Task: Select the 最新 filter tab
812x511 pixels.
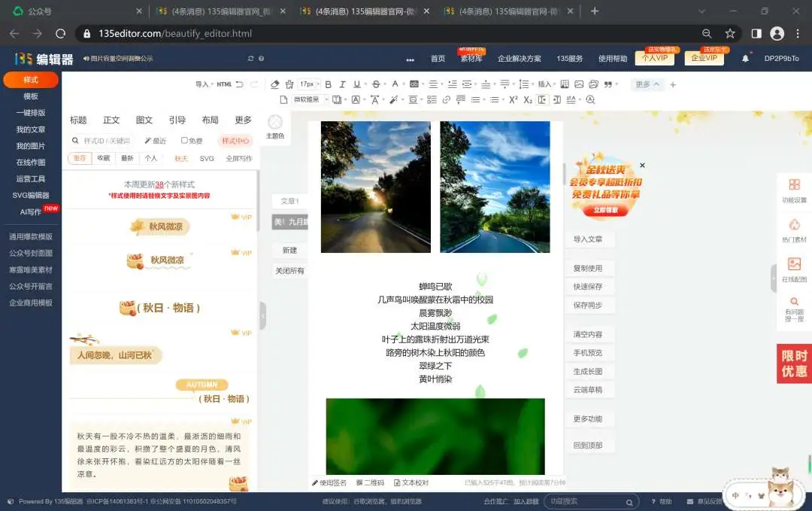Action: (x=127, y=158)
